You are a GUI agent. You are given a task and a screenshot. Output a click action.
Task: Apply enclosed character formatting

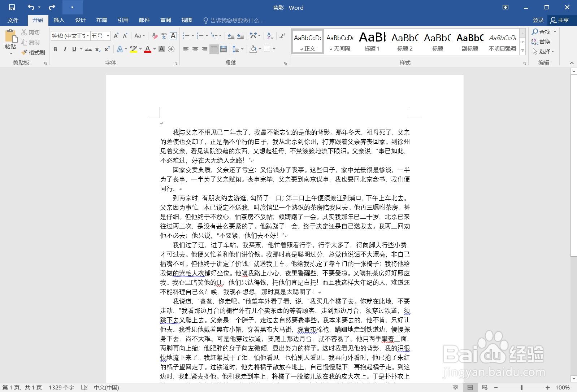point(171,49)
